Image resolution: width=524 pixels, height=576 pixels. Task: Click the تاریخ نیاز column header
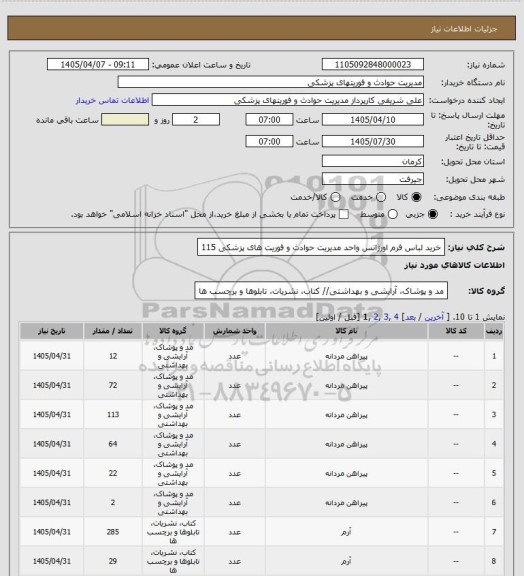(51, 331)
